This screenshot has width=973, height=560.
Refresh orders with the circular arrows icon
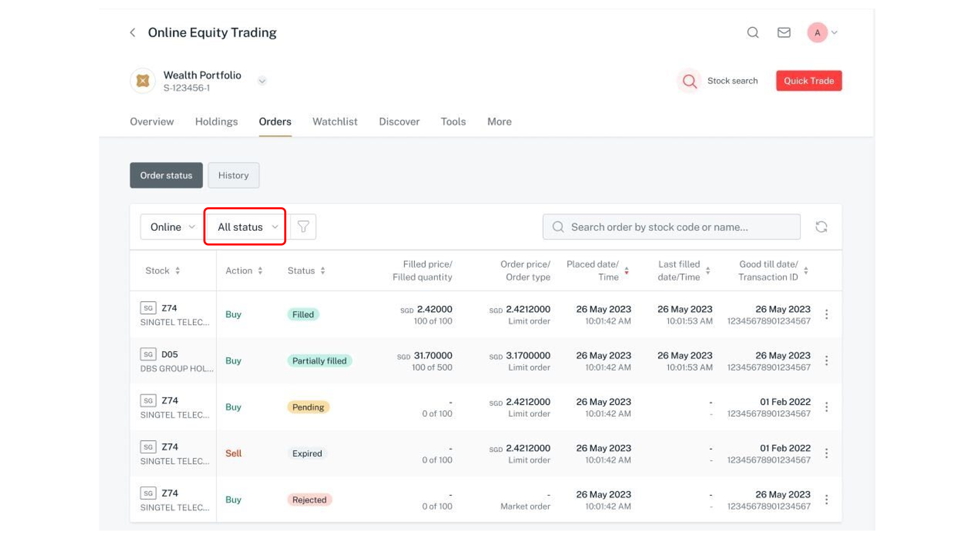821,227
